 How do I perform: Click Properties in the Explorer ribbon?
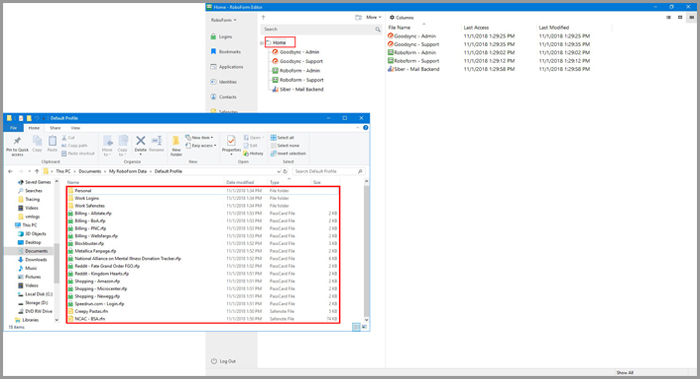click(231, 145)
